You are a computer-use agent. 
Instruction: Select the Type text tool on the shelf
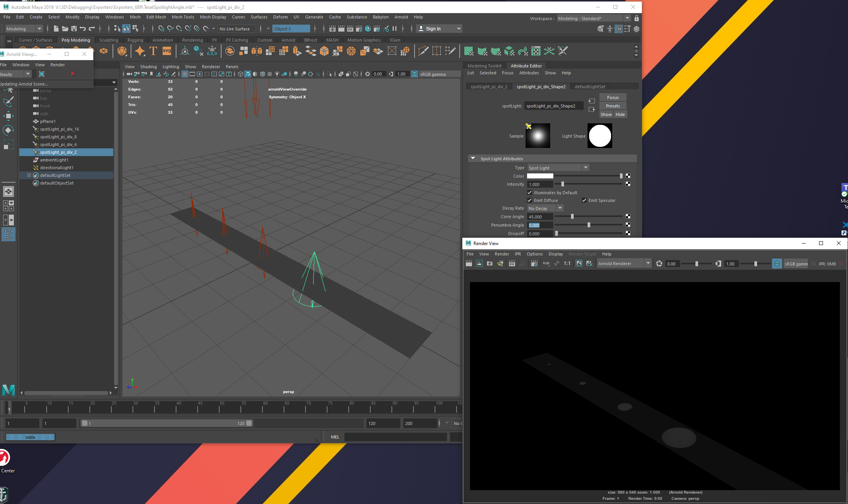[153, 51]
